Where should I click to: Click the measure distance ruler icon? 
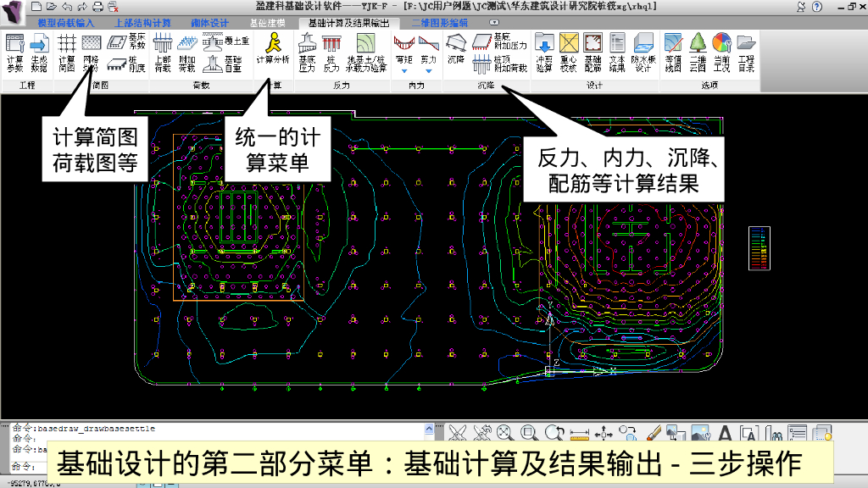coord(578,434)
